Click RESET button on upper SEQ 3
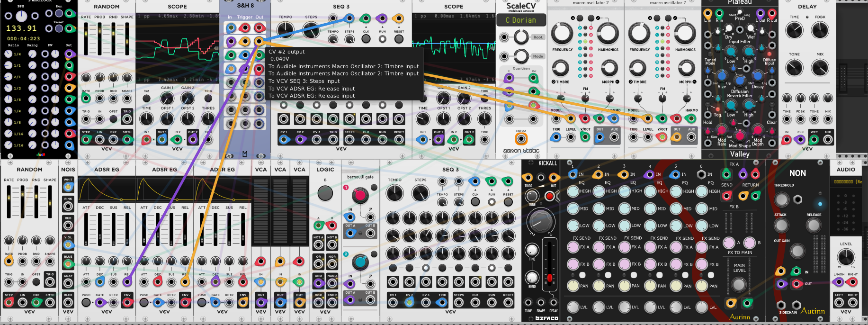Image resolution: width=868 pixels, height=325 pixels. (399, 39)
